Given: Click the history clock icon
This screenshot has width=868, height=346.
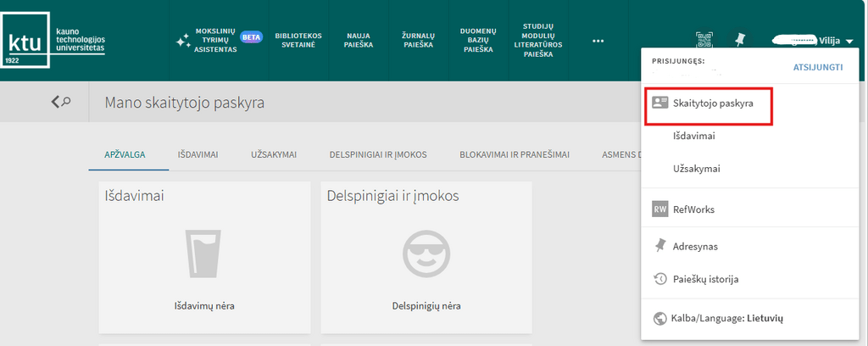Looking at the screenshot, I should pos(659,279).
